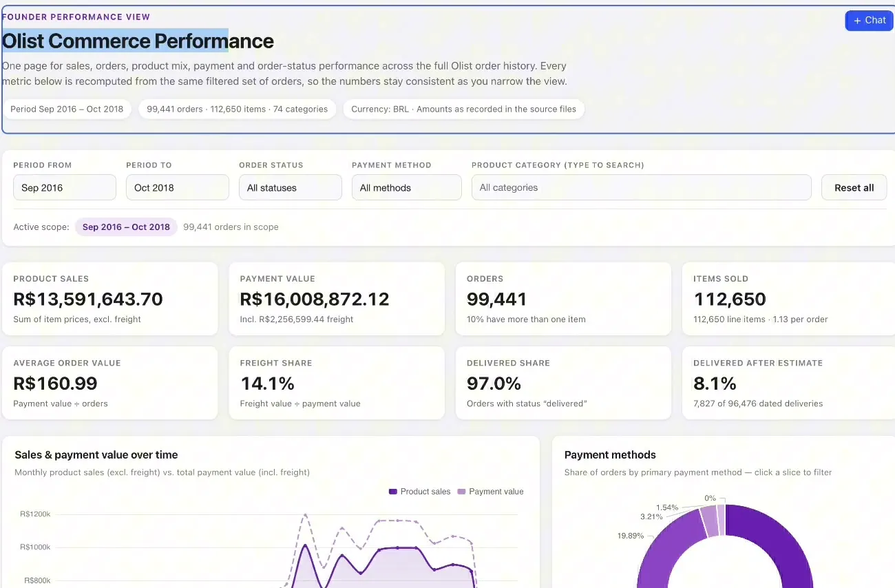
Task: Click "10% have more than one item" caption
Action: pos(526,319)
